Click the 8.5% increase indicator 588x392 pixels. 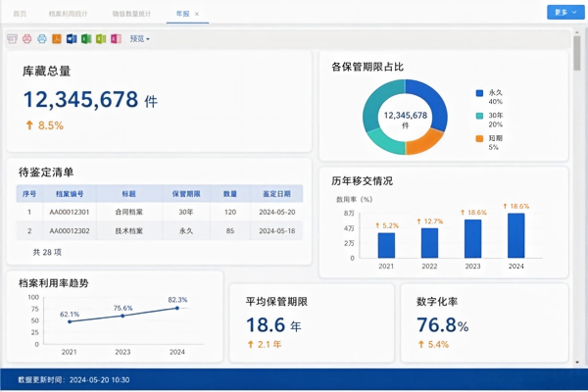pyautogui.click(x=45, y=125)
